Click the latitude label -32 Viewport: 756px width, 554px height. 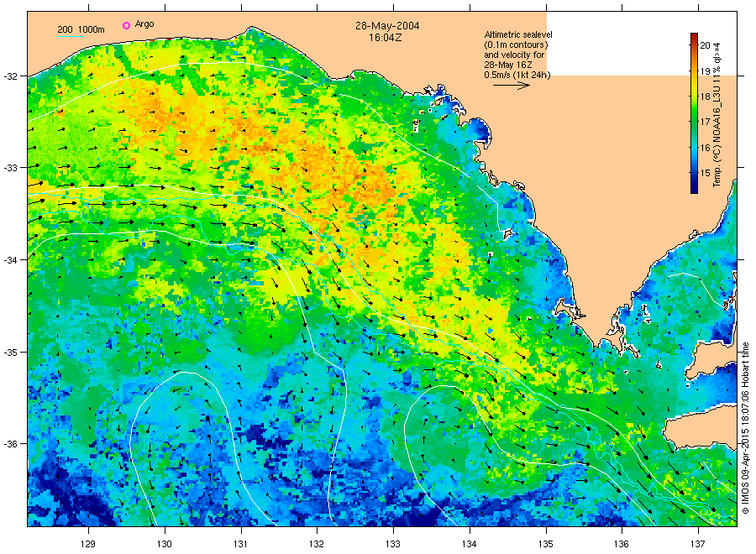coord(10,76)
